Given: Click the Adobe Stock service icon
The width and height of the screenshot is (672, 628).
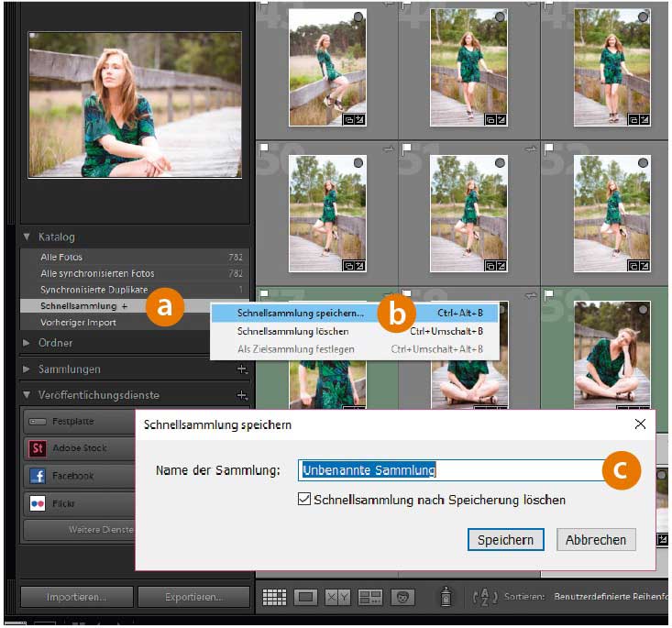Looking at the screenshot, I should [x=38, y=448].
